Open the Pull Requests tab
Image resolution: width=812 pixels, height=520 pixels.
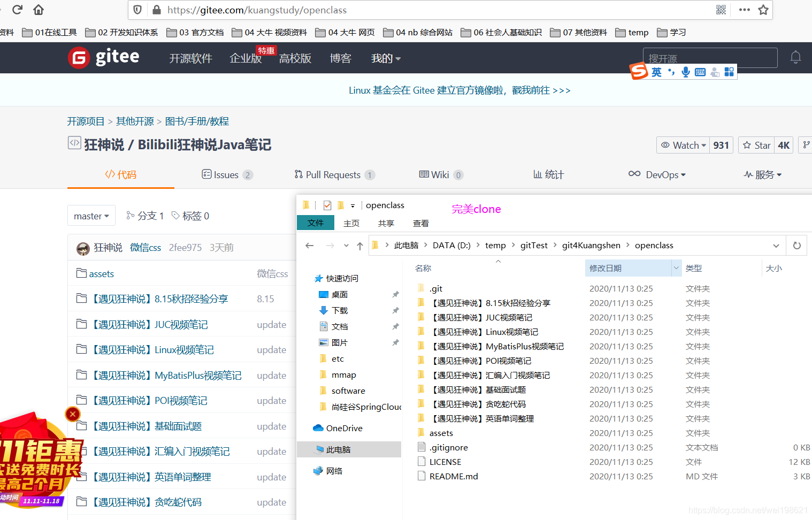coord(335,174)
